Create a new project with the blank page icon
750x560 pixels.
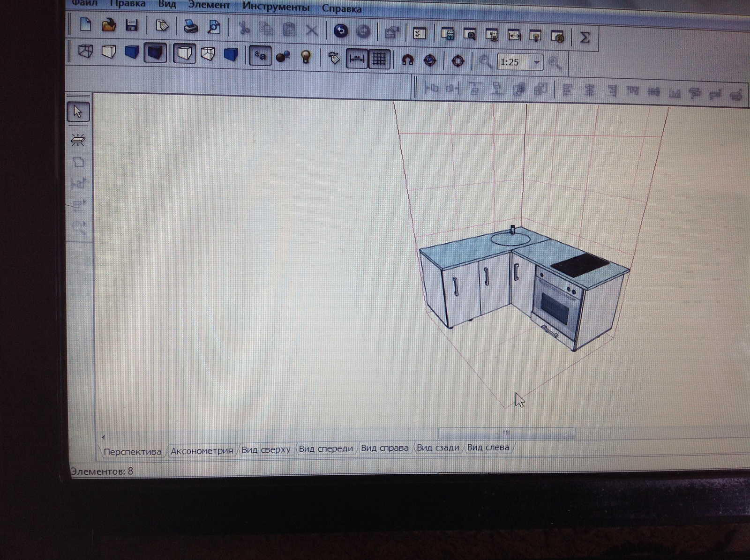coord(85,25)
